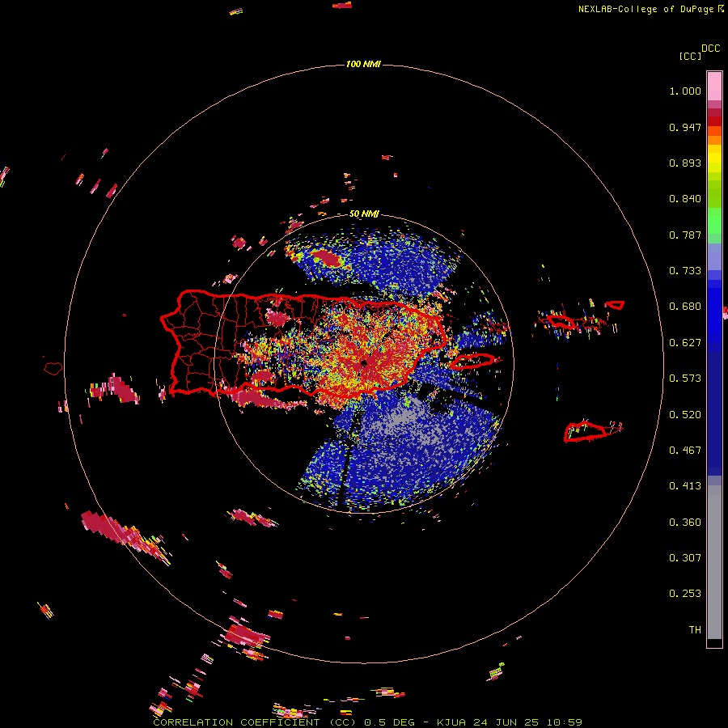
Task: Click the 100 NMI range ring label
Action: point(363,64)
